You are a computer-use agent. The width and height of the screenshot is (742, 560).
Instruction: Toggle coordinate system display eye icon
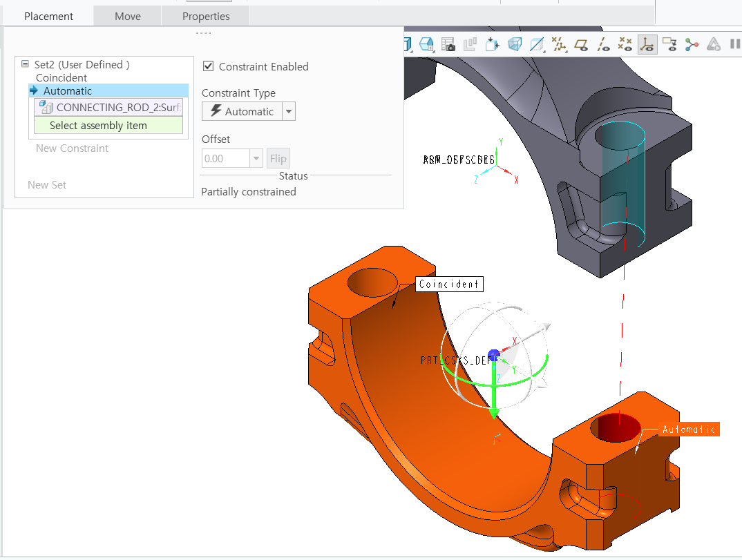pos(647,44)
